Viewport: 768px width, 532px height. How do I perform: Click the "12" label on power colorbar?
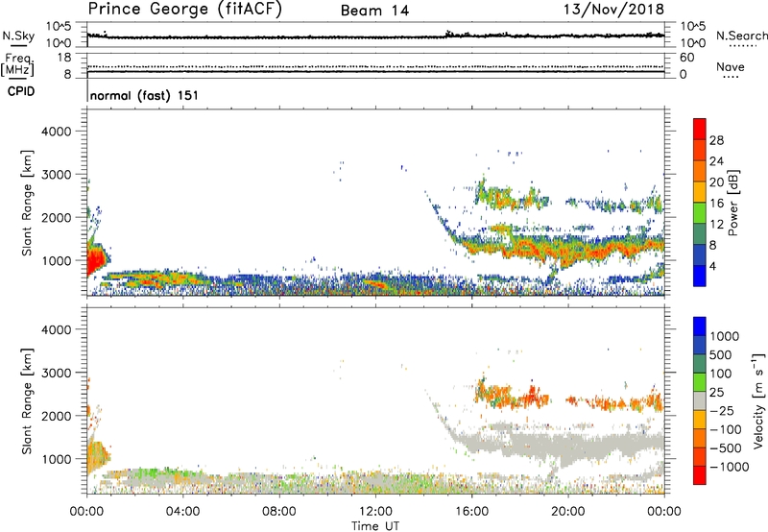coord(716,225)
